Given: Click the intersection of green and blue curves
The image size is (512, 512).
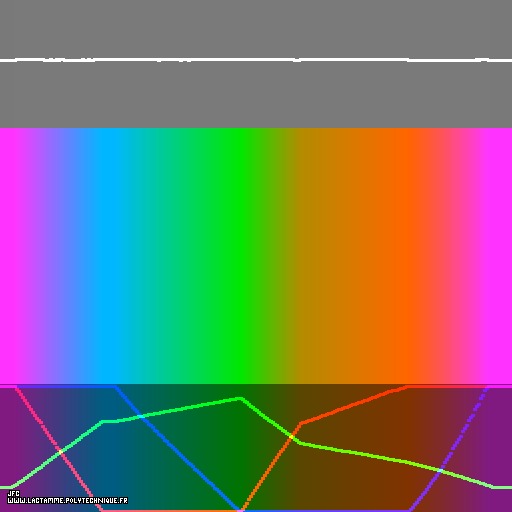Looking at the screenshot, I should point(141,416).
